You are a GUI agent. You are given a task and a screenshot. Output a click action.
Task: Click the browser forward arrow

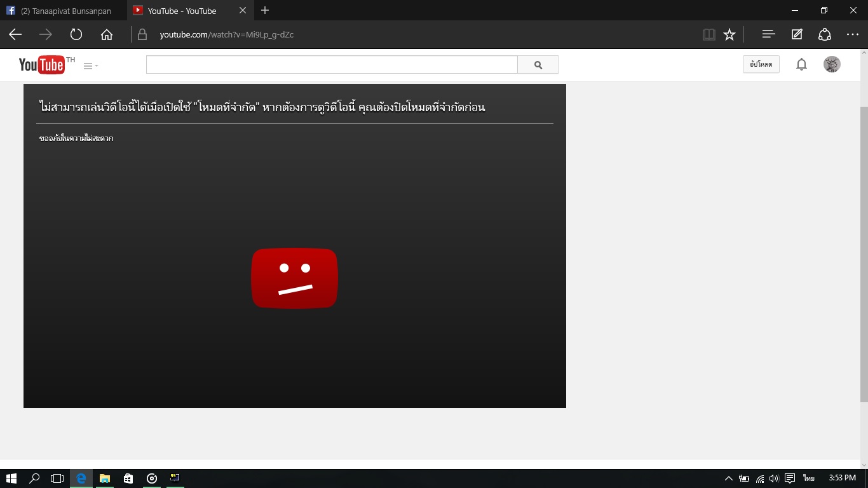point(46,34)
